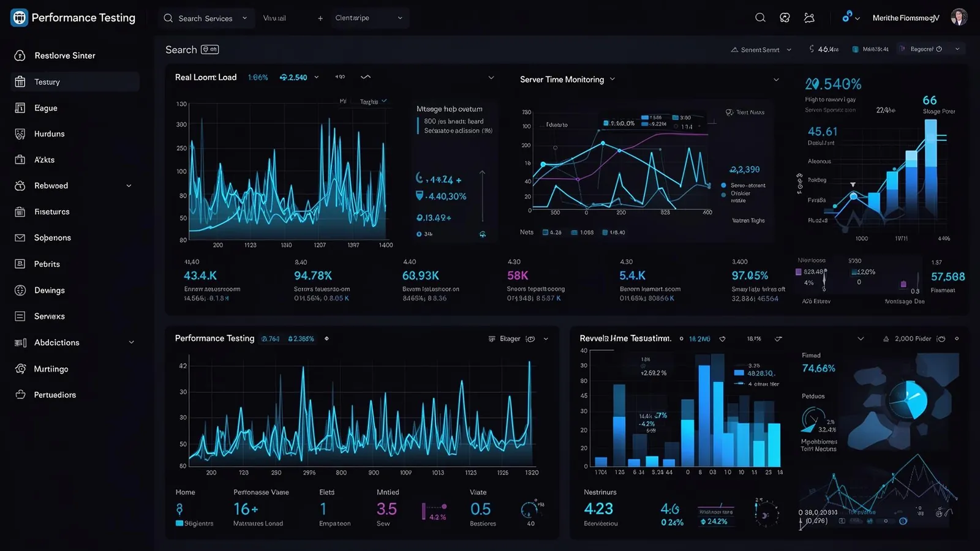This screenshot has height=551, width=980.
Task: Toggle the Sbgientrs legend swatch
Action: (x=179, y=523)
